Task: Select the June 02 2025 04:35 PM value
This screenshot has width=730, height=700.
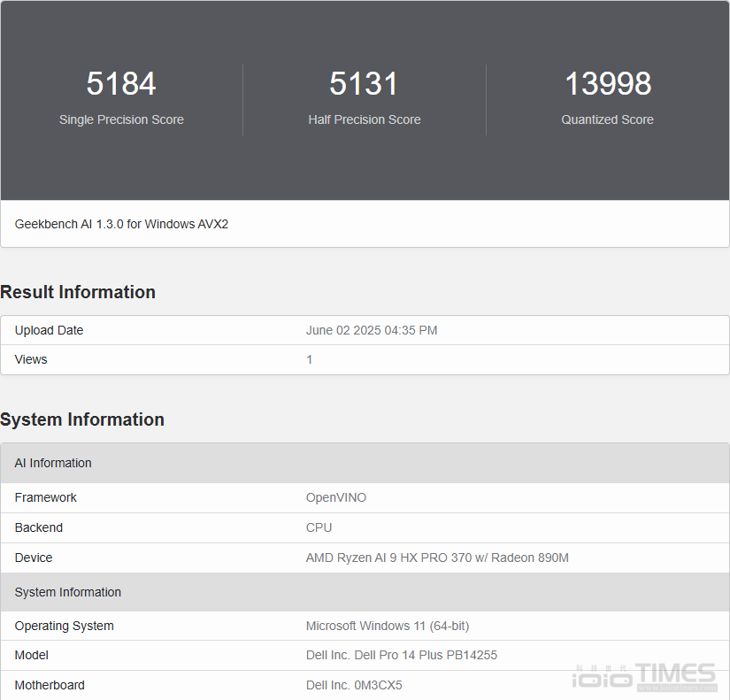Action: pyautogui.click(x=372, y=330)
